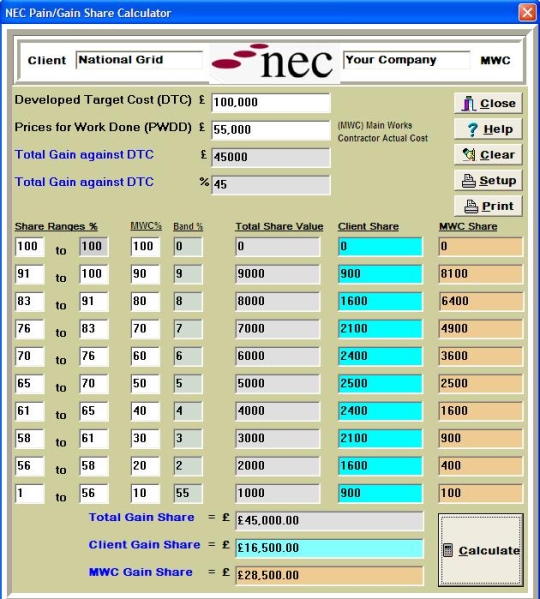Click the Developed Target Cost field 100,000
Screen dimensions: 540x599
pos(271,102)
